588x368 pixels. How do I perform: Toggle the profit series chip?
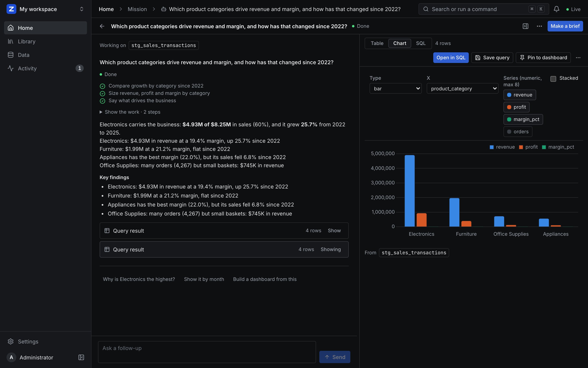(516, 107)
